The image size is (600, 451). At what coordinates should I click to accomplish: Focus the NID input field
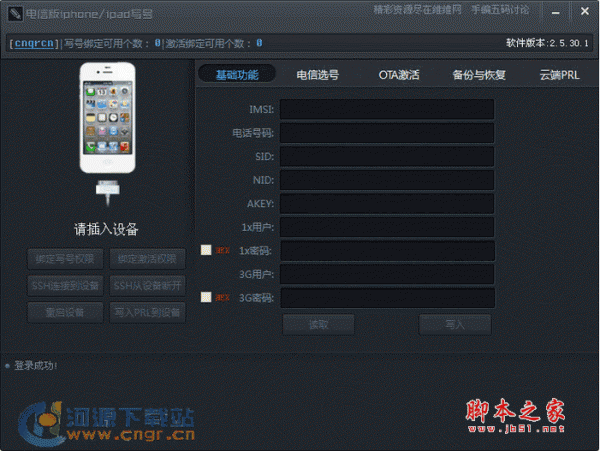click(x=387, y=180)
